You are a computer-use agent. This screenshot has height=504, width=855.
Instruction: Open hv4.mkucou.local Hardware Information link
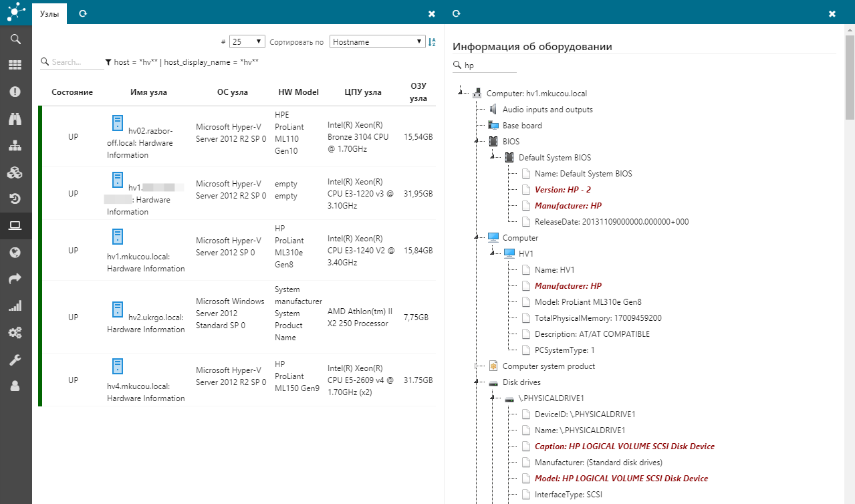point(146,392)
